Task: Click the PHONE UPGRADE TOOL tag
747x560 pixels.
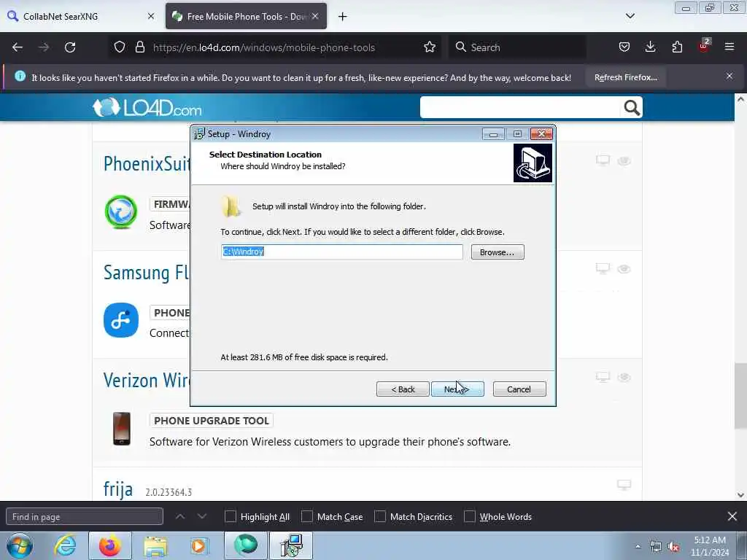Action: click(x=211, y=421)
